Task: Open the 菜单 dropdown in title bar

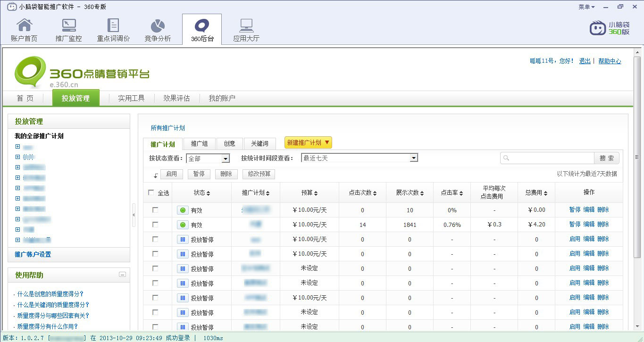Action: tap(586, 7)
